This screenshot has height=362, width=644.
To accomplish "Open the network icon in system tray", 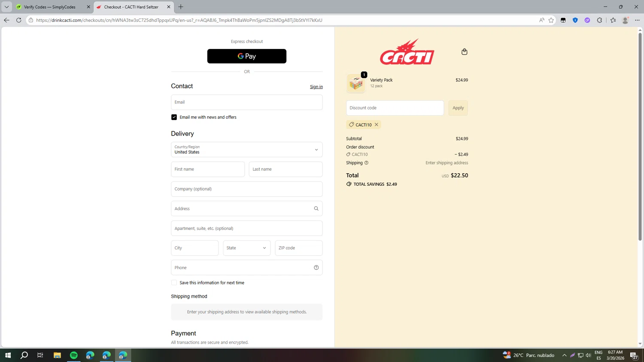I will 580,355.
